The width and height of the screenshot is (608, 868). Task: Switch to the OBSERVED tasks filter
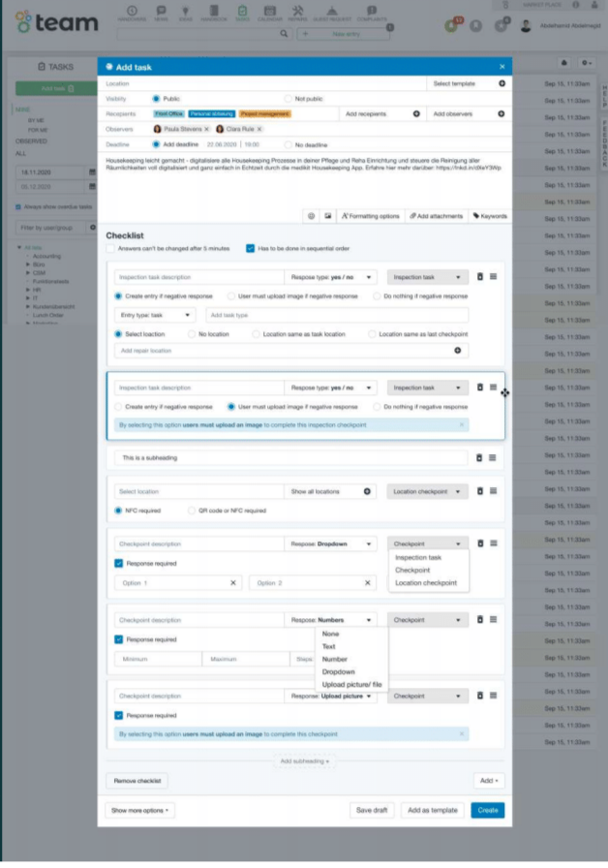tap(31, 141)
